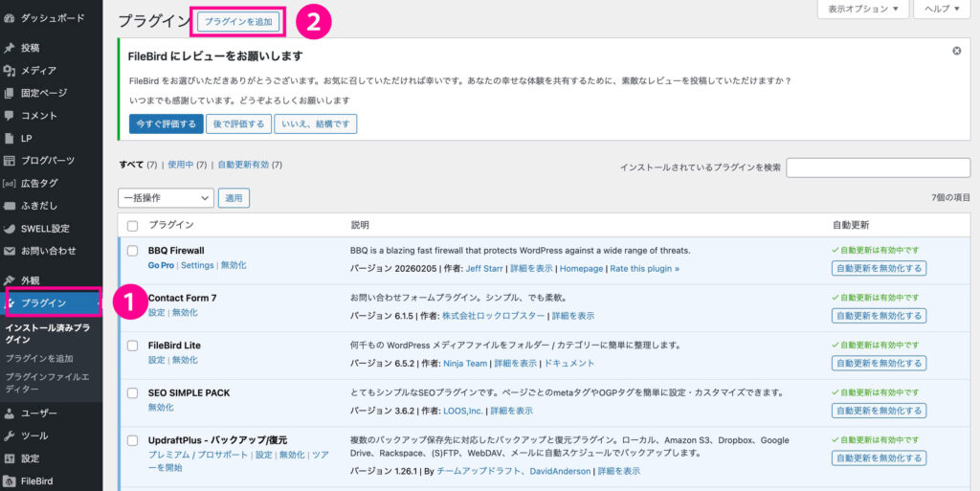Click the ツール wrench icon
Viewport: 980px width, 491px height.
(x=10, y=435)
